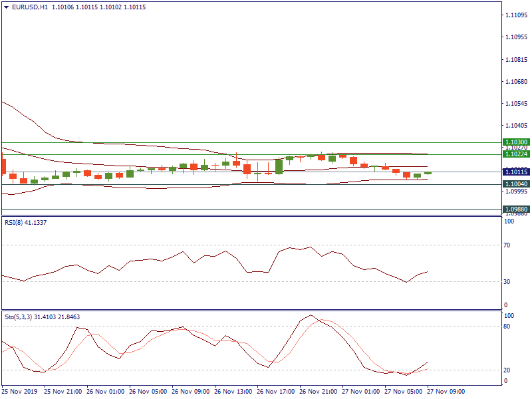Click the current price 1.10115 label
Image resolution: width=532 pixels, height=399 pixels.
516,172
